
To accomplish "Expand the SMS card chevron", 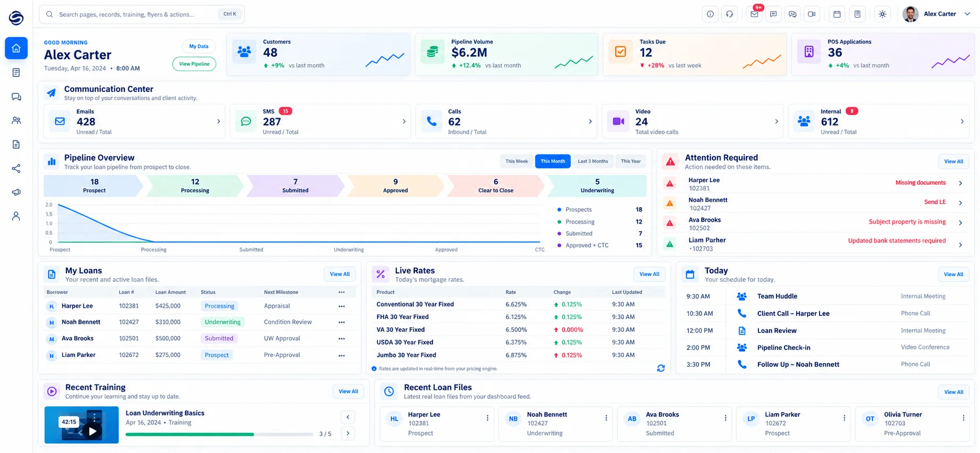I will 404,122.
